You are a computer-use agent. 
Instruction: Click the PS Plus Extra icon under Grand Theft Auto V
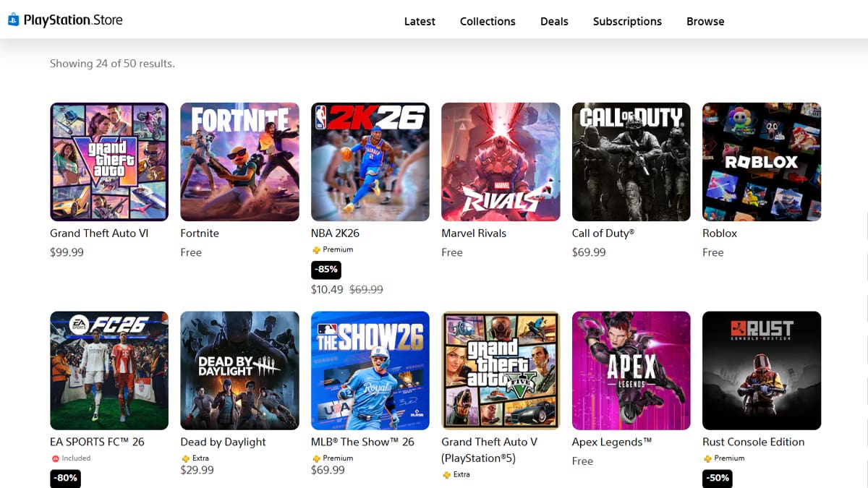[x=446, y=474]
